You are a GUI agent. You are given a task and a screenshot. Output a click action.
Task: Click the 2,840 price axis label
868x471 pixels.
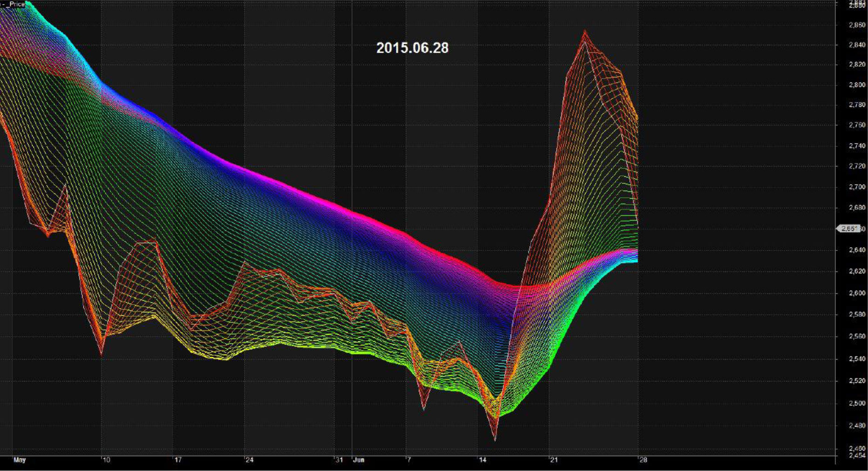coord(857,45)
